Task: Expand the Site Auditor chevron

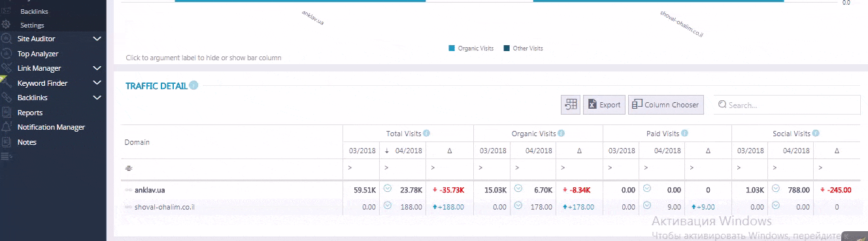Action: pyautogui.click(x=97, y=39)
